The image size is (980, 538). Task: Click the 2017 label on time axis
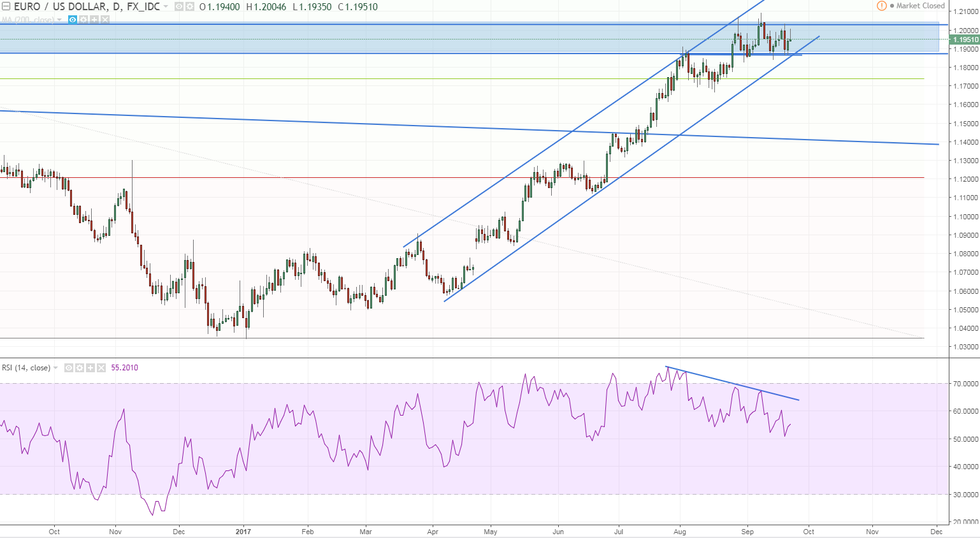click(243, 532)
